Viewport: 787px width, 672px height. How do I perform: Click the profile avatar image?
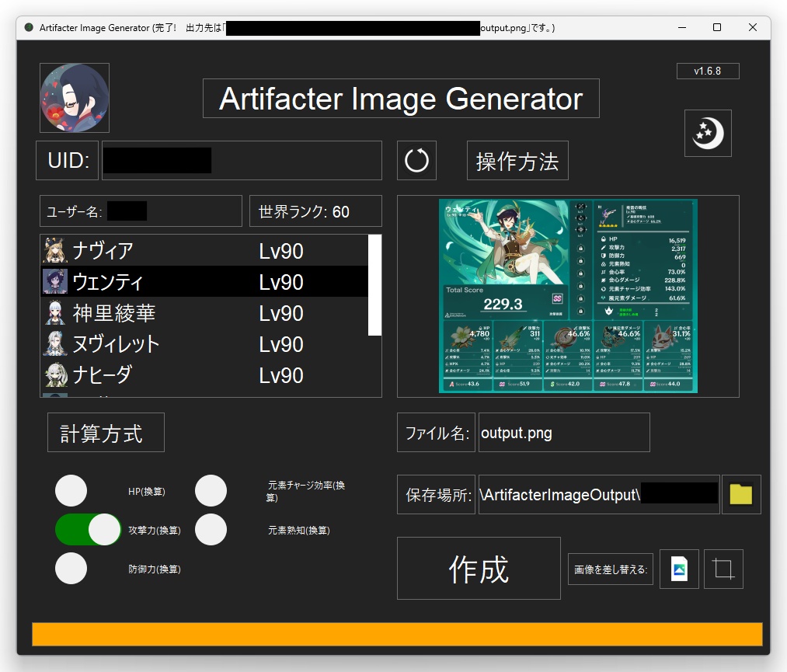click(x=75, y=98)
